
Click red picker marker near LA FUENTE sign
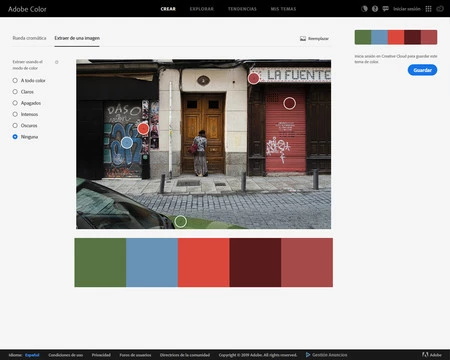[253, 78]
